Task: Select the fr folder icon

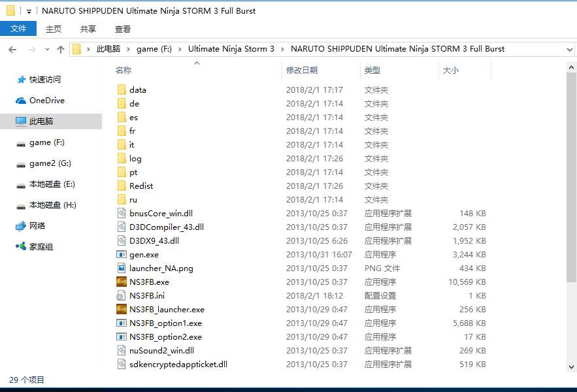Action: 122,131
